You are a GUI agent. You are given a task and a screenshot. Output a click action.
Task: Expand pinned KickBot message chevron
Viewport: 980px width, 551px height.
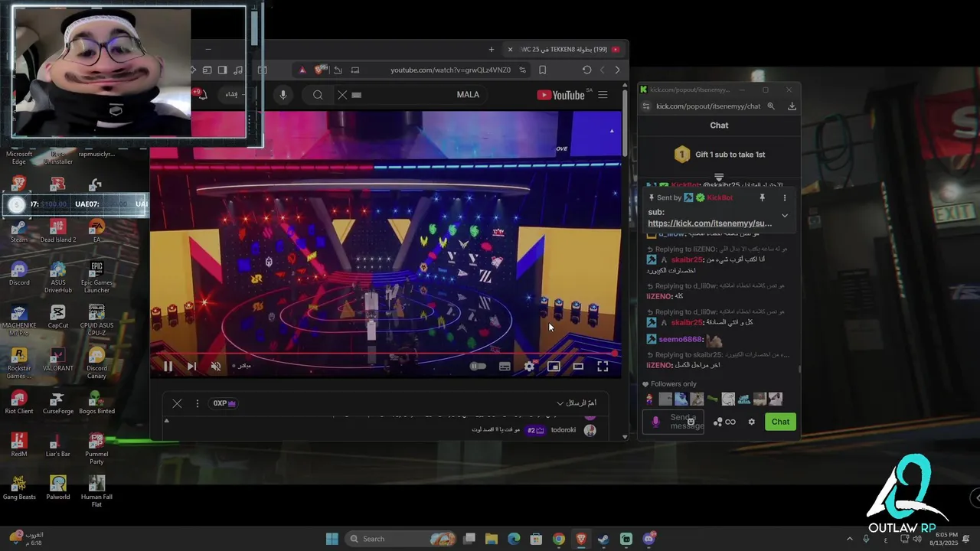pyautogui.click(x=784, y=216)
